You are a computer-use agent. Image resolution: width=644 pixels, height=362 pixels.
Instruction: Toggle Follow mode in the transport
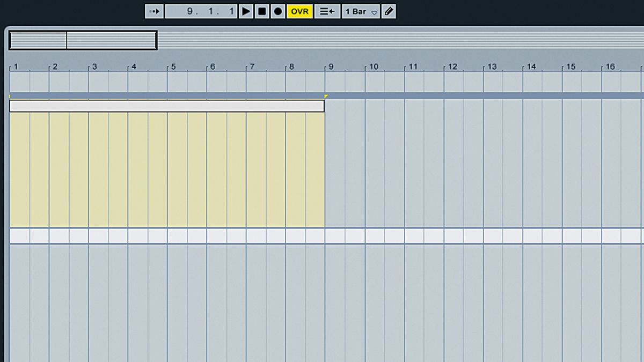[x=154, y=11]
